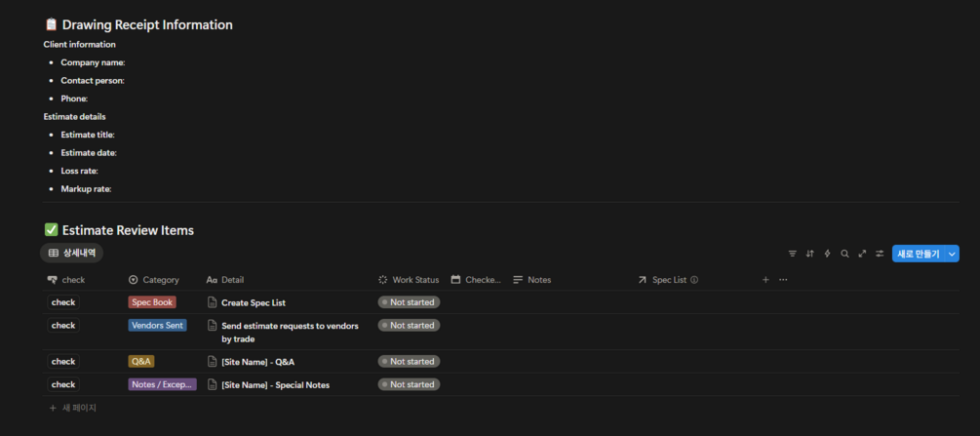The image size is (980, 436).
Task: Click page icon beside Send estimate requests
Action: pos(212,326)
